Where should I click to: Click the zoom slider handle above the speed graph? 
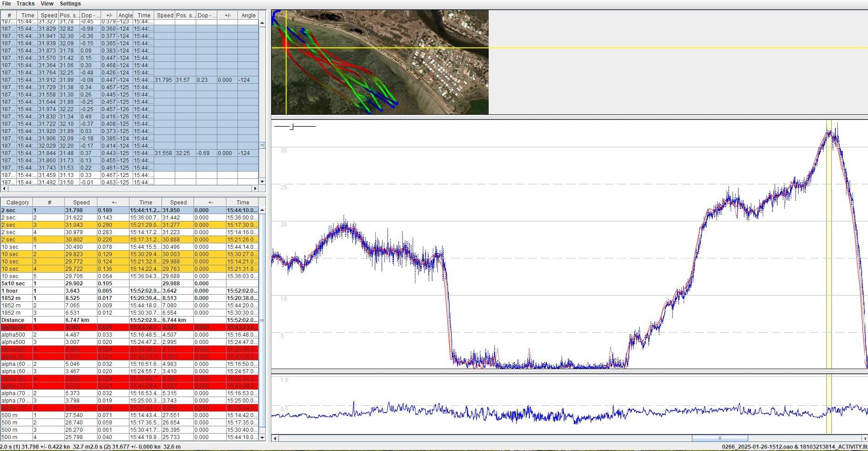pyautogui.click(x=292, y=126)
